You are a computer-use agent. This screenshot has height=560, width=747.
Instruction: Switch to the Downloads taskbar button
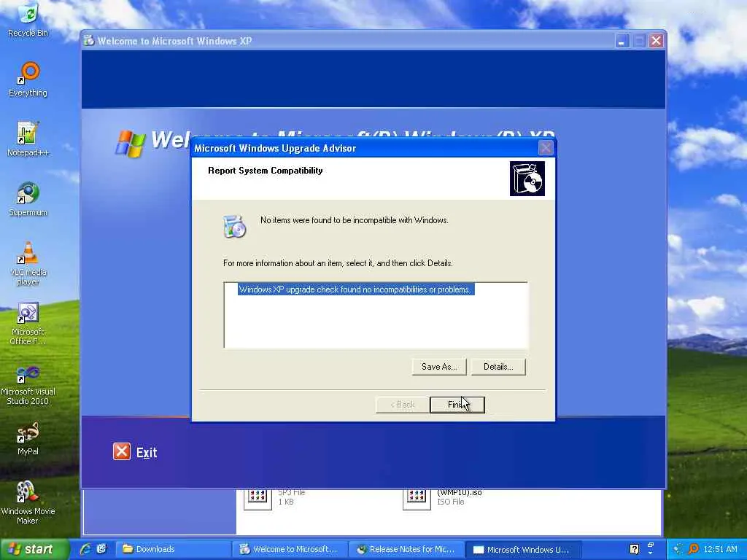[174, 549]
